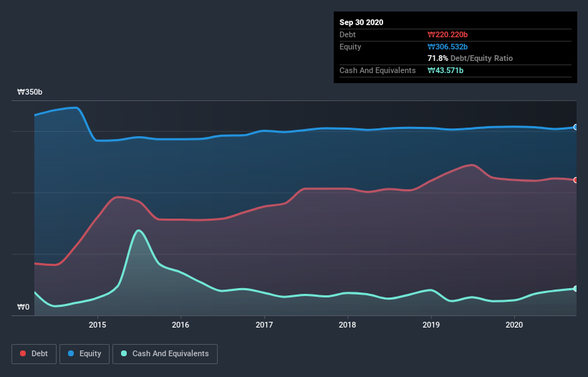
Task: Toggle the Equity legend button
Action: [x=85, y=354]
